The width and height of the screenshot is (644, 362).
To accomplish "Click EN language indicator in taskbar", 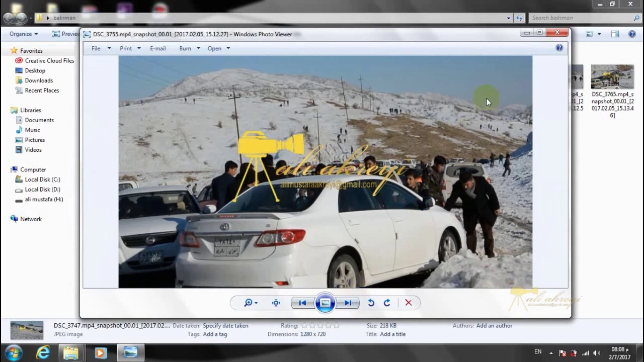I will (x=538, y=352).
